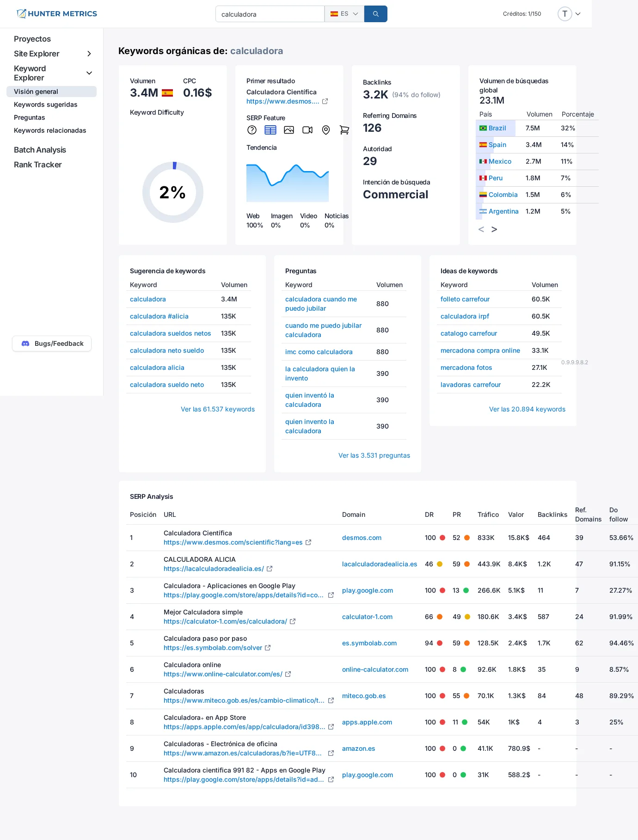
Task: Open external icon for lacalculadoradealicia.es URL
Action: [x=270, y=569]
